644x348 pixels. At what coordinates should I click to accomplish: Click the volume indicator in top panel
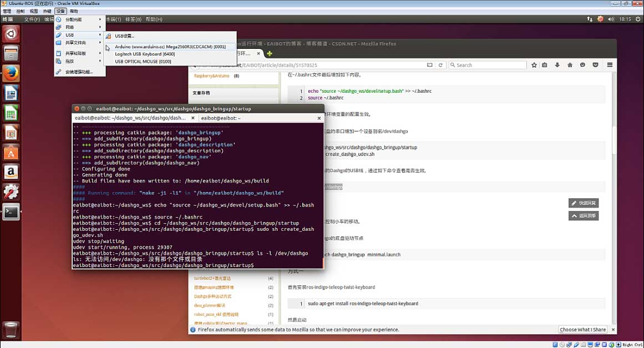coord(611,19)
